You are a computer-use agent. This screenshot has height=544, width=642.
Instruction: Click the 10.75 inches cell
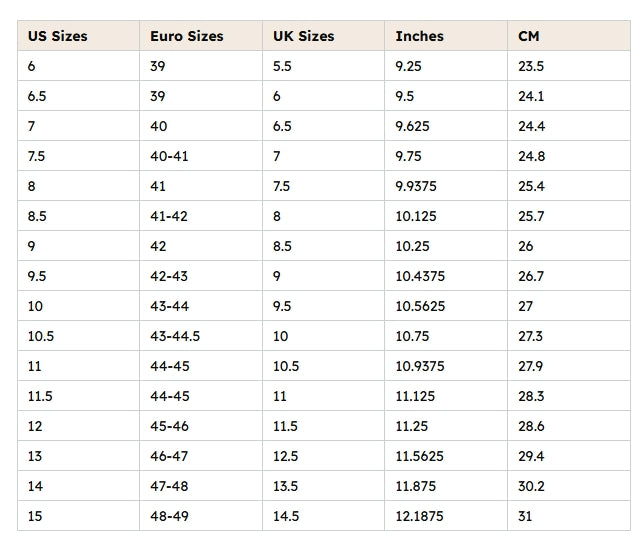(446, 336)
